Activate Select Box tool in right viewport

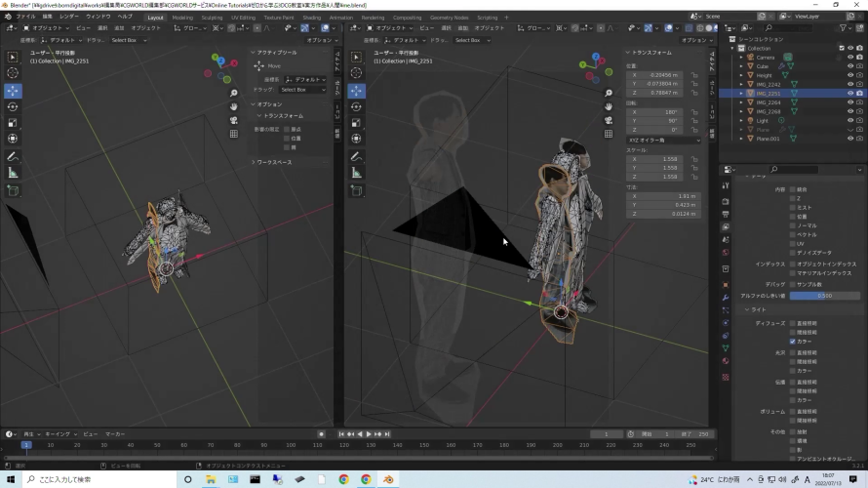357,57
